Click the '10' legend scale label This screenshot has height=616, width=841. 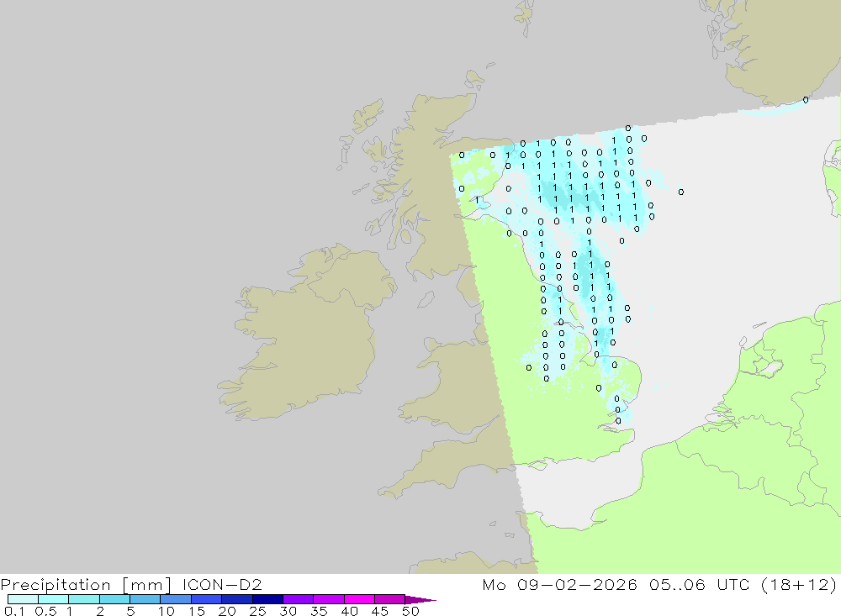tap(167, 611)
